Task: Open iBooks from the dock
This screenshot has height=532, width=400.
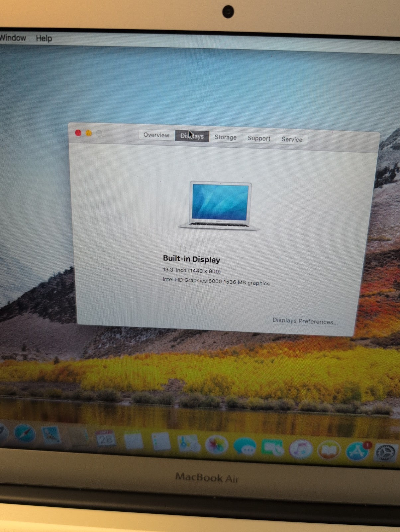Action: click(329, 451)
